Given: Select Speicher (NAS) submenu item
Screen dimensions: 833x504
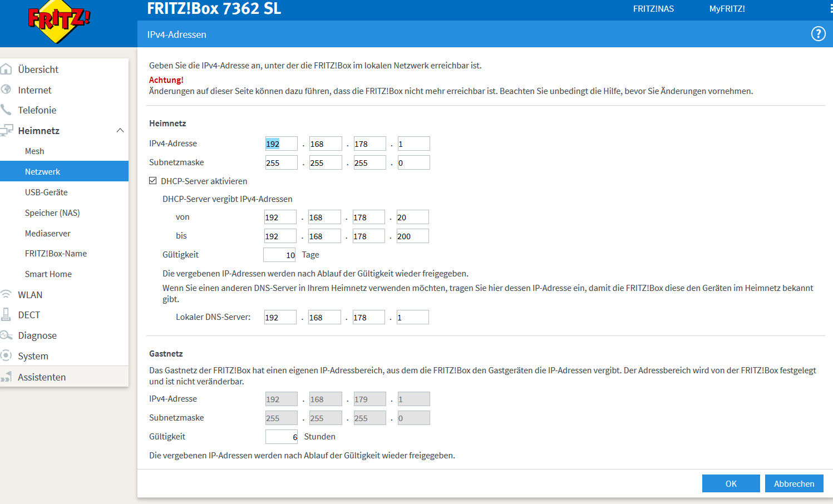Looking at the screenshot, I should tap(64, 213).
